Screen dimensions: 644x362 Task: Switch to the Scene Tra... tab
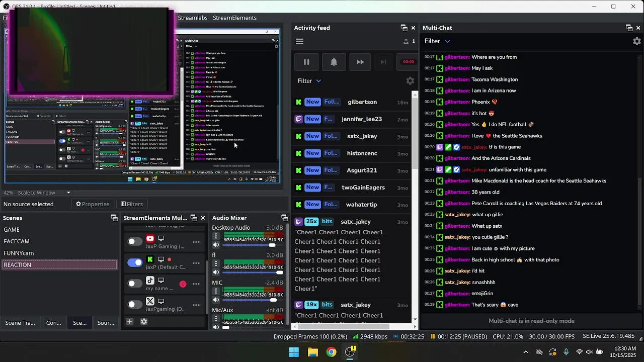coord(20,323)
